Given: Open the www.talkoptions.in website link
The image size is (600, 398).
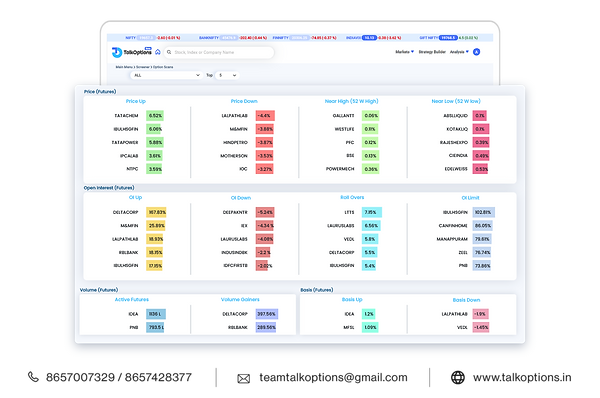Looking at the screenshot, I should (x=522, y=378).
